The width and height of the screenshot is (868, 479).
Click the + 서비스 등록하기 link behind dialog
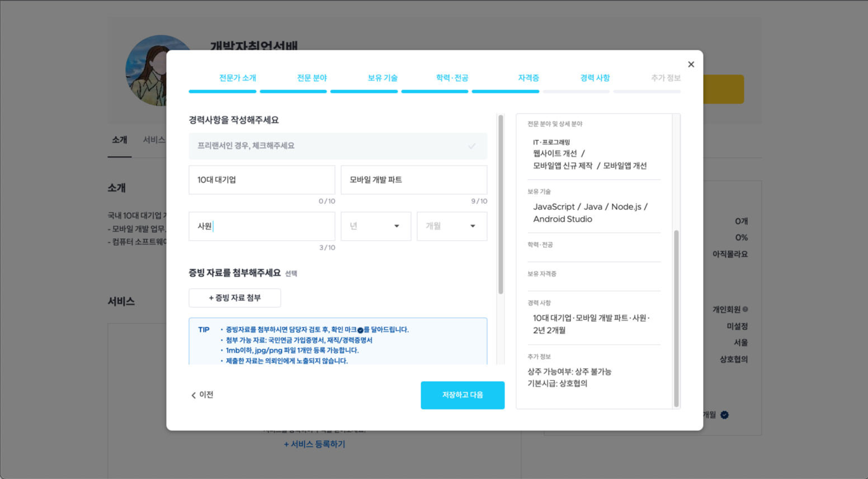coord(314,444)
